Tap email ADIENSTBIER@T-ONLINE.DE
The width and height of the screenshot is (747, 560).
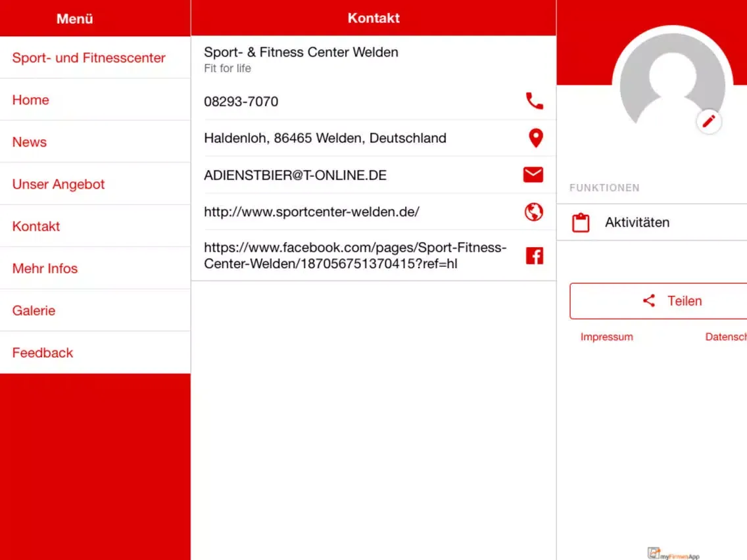click(295, 175)
